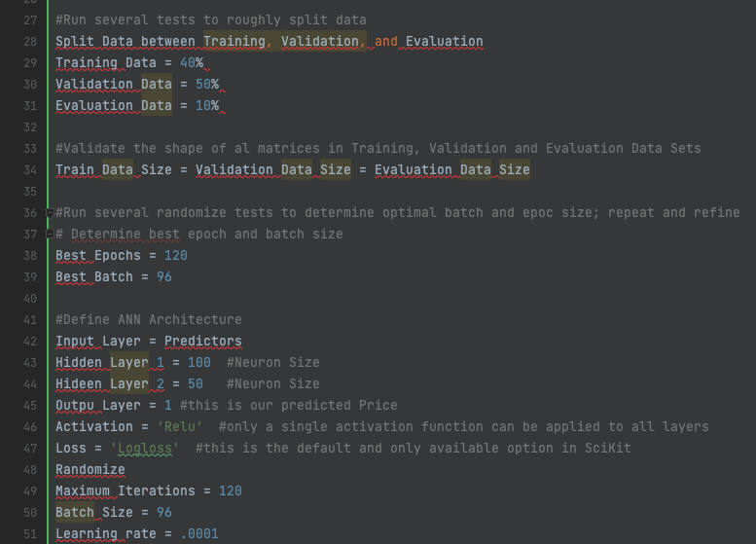Click the Best Epochs value 120
This screenshot has height=544, width=756.
pyautogui.click(x=175, y=255)
